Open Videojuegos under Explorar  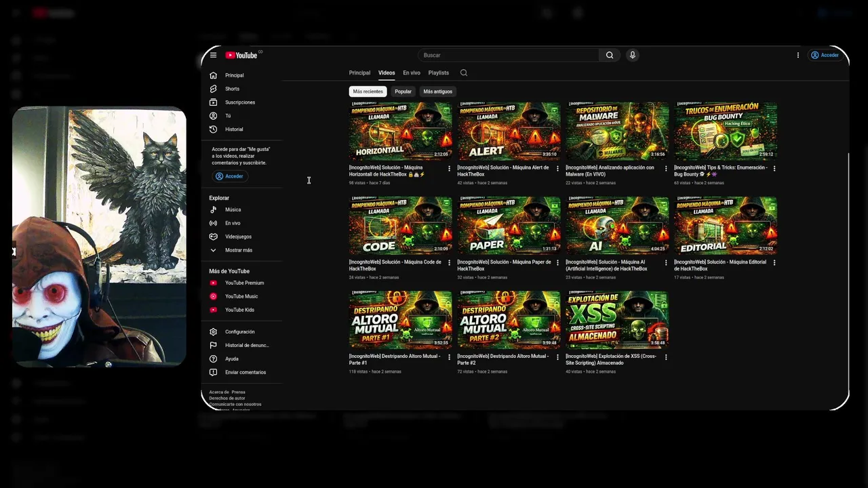241,237
